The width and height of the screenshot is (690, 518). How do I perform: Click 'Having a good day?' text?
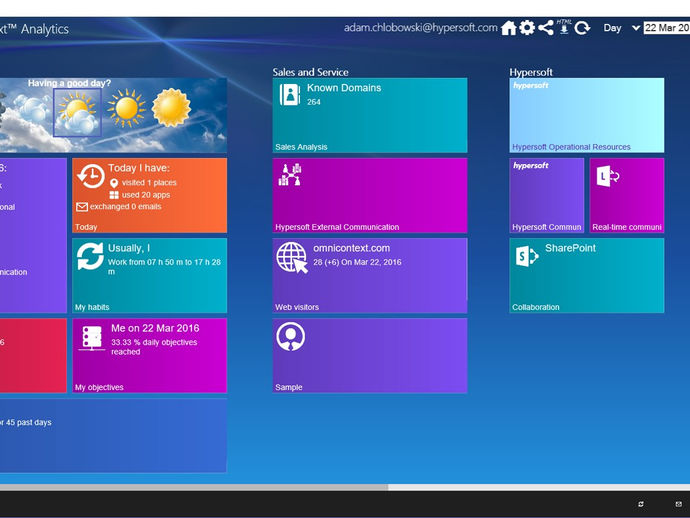[69, 83]
